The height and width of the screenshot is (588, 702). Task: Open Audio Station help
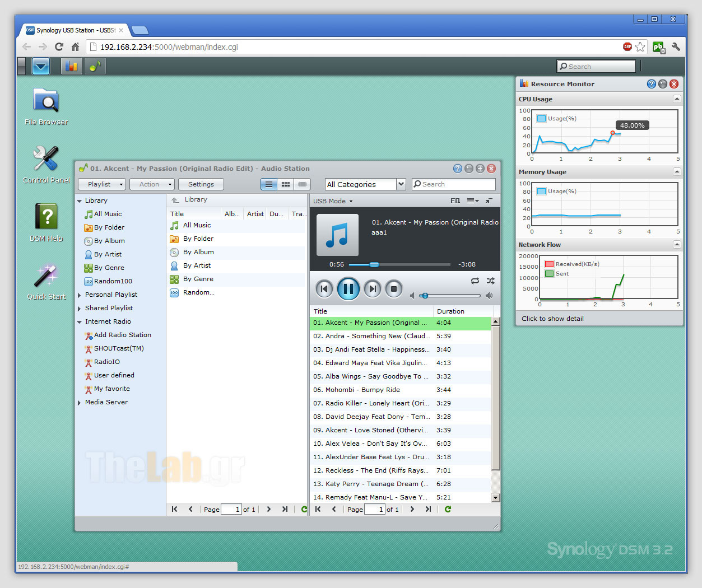tap(458, 169)
